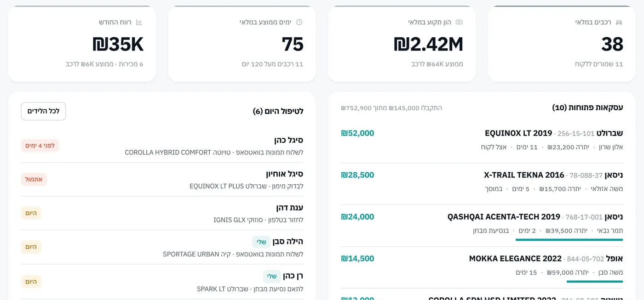This screenshot has width=644, height=300.
Task: Click the לפני 4 ימים overdue badge
Action: point(40,146)
